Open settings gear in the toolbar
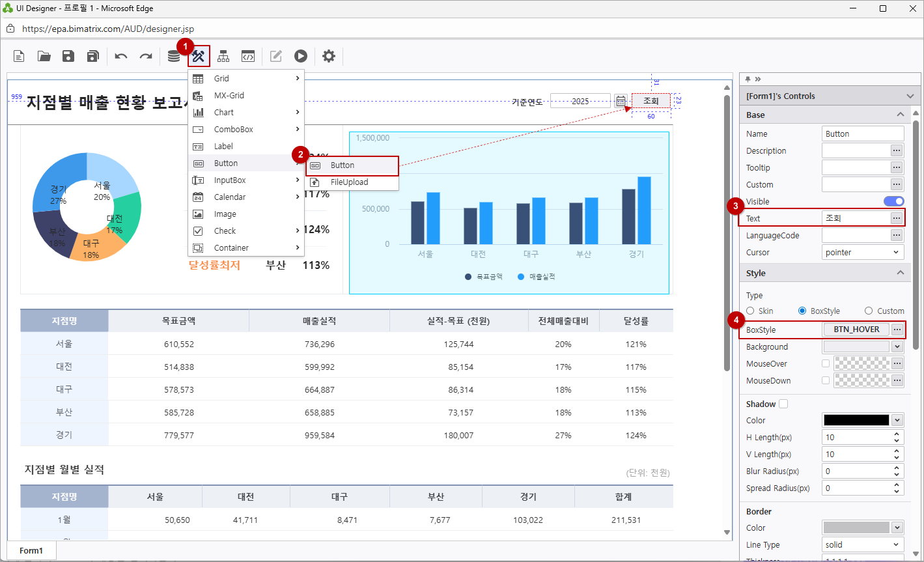Image resolution: width=924 pixels, height=562 pixels. point(329,57)
